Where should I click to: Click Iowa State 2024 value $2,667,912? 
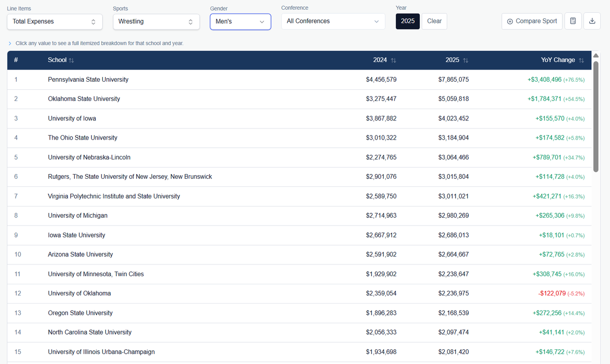pos(381,235)
